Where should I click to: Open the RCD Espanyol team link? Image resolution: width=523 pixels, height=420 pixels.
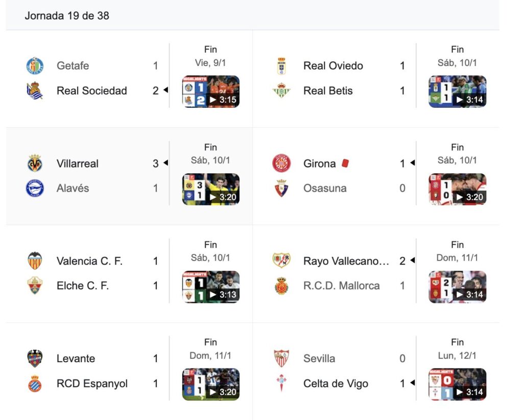(92, 384)
